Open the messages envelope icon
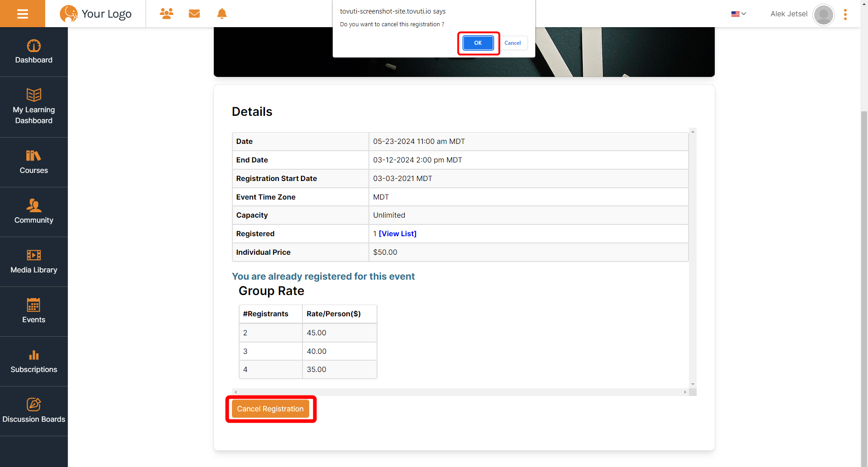This screenshot has height=467, width=868. click(x=194, y=14)
